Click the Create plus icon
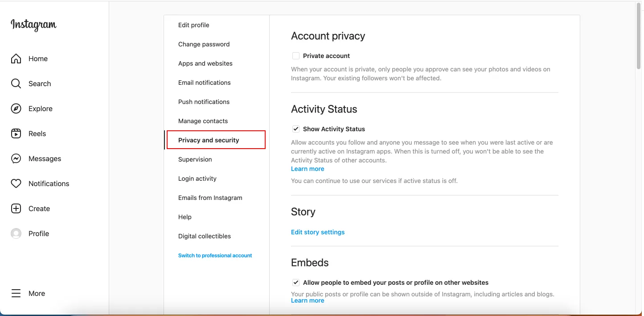644x316 pixels. pyautogui.click(x=16, y=208)
